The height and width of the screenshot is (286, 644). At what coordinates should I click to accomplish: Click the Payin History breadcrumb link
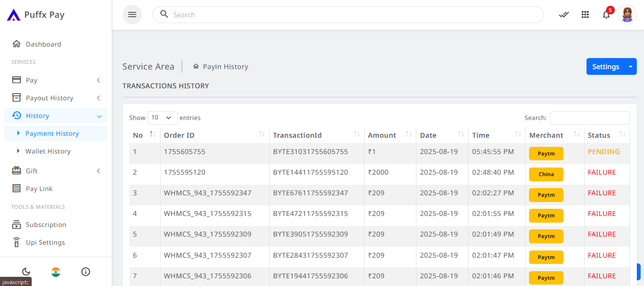[225, 66]
